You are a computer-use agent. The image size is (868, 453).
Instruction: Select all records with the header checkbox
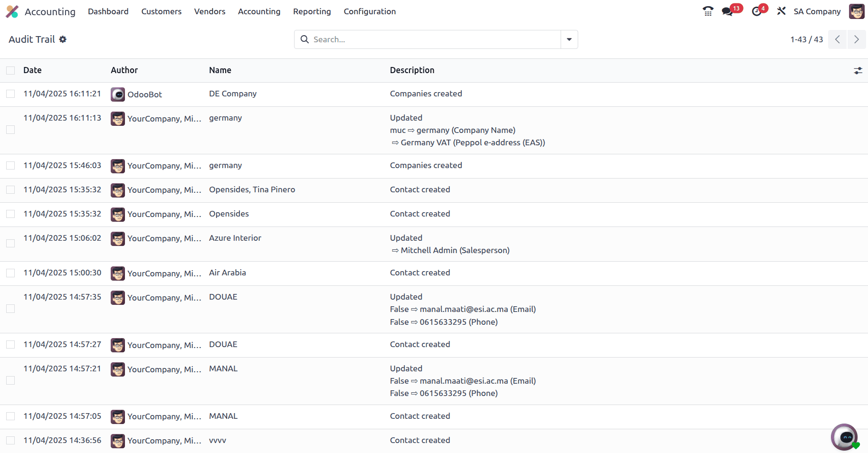pos(10,70)
